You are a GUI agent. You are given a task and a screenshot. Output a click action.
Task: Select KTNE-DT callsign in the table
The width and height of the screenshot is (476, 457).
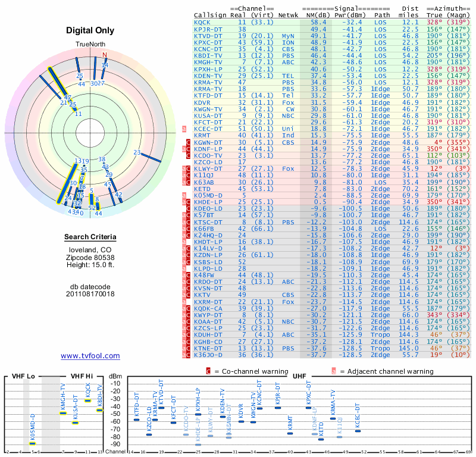[208, 349]
